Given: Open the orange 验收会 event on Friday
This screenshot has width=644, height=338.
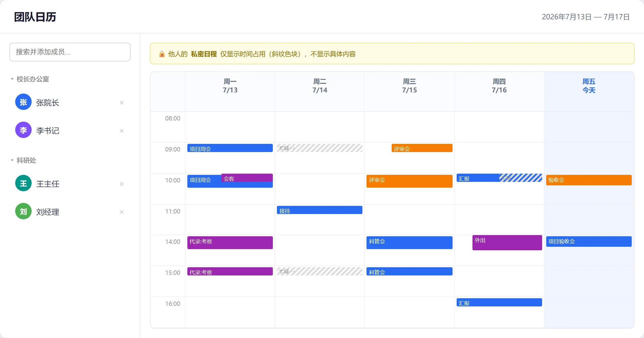Looking at the screenshot, I should tap(589, 180).
